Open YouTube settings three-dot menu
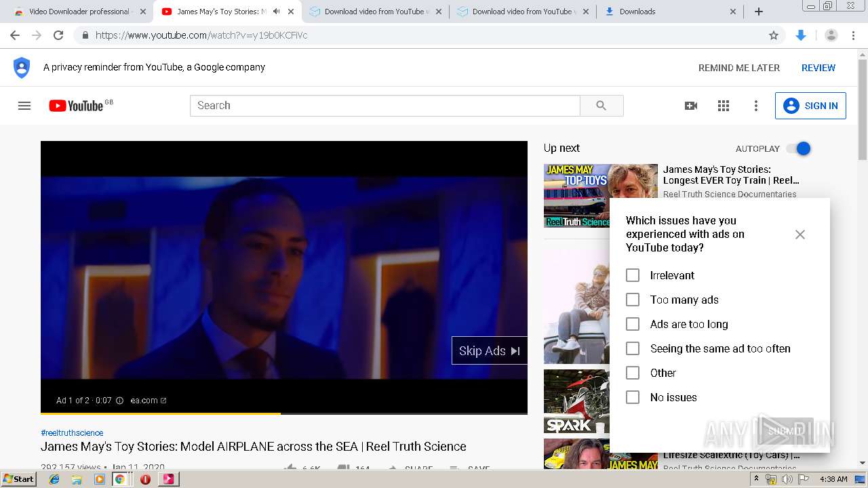The width and height of the screenshot is (868, 488). click(756, 106)
